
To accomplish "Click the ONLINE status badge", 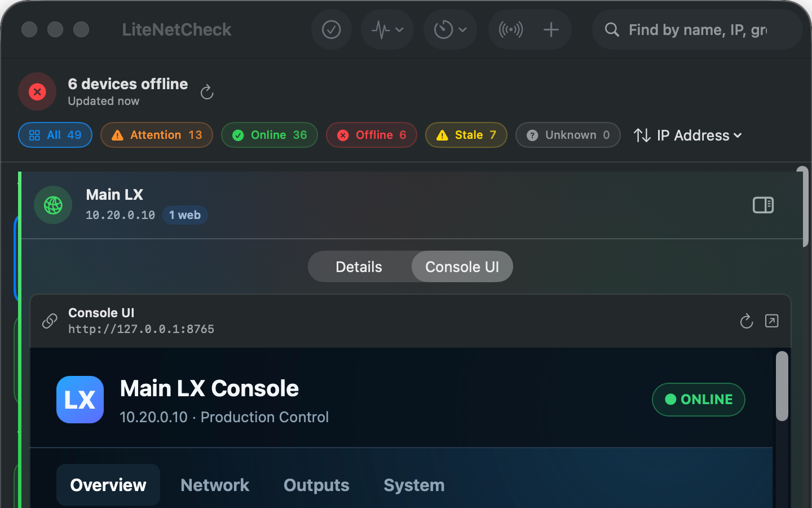I will pyautogui.click(x=699, y=400).
